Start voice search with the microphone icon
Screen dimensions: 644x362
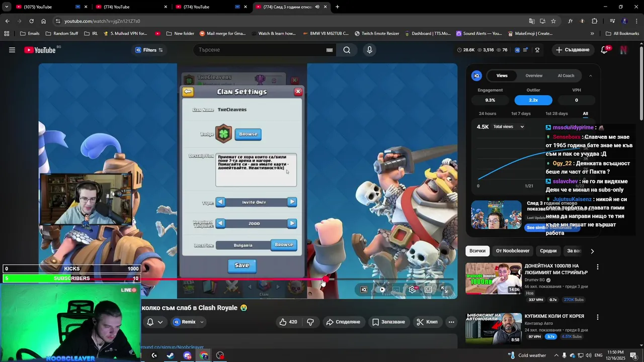pyautogui.click(x=370, y=50)
